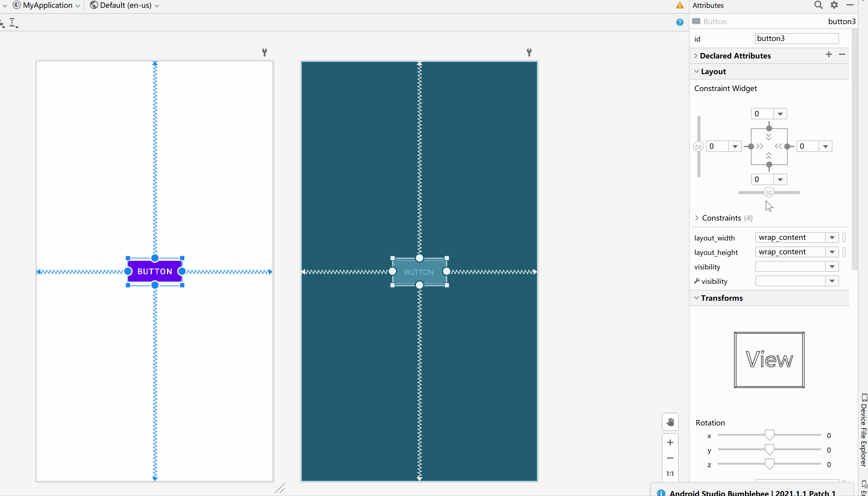Drag the horizontal bias slider at 50

click(769, 193)
